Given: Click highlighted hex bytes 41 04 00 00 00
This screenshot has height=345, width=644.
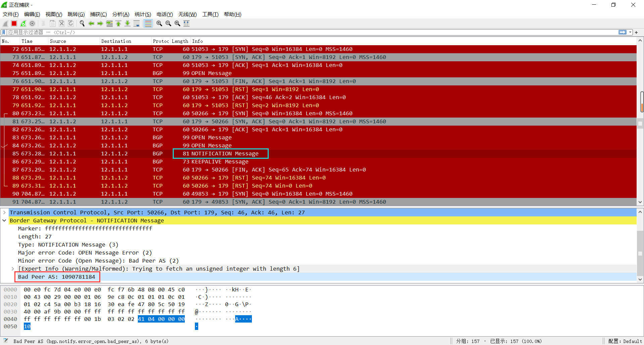Looking at the screenshot, I should click(x=161, y=319).
